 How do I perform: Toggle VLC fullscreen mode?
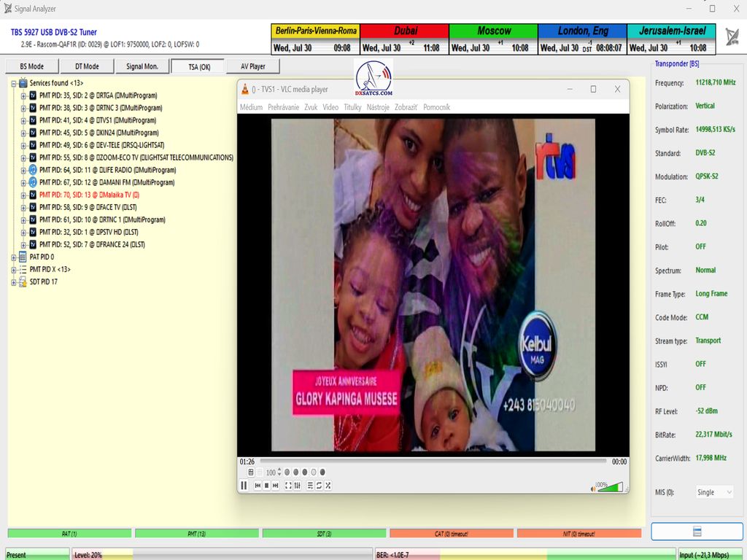point(287,486)
